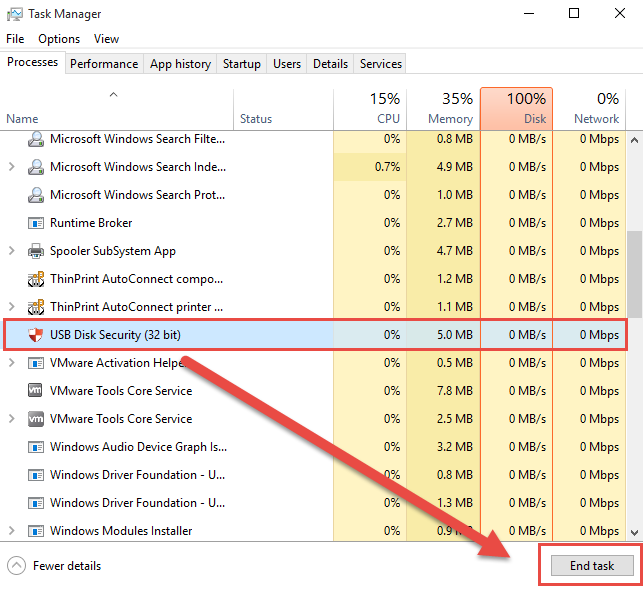Click the Windows Audio Device Graph icon
The width and height of the screenshot is (643, 590).
pos(36,447)
